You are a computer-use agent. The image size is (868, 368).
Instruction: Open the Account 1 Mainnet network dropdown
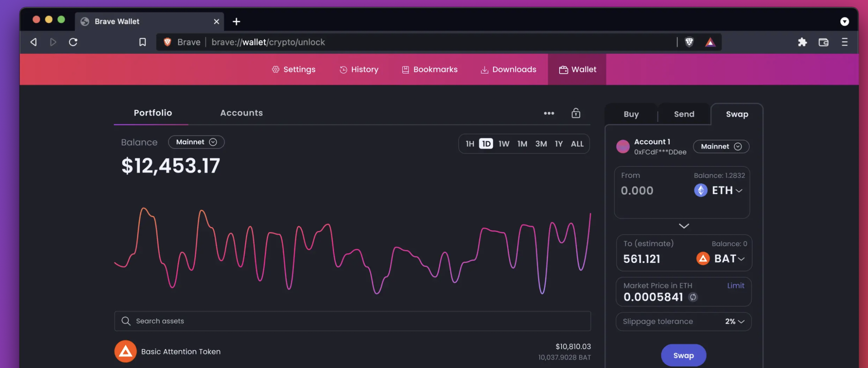tap(721, 146)
